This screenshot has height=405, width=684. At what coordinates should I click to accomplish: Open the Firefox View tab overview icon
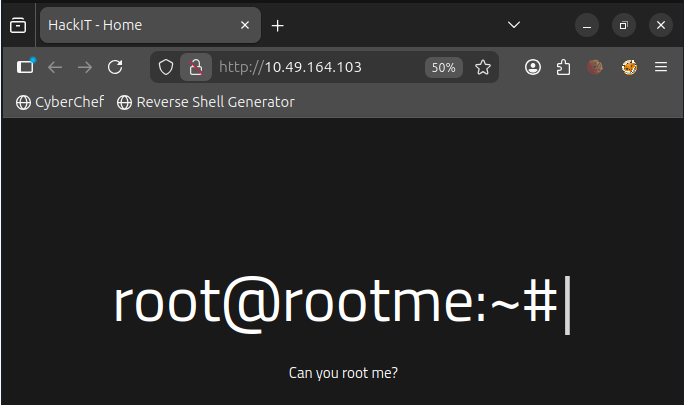click(18, 25)
